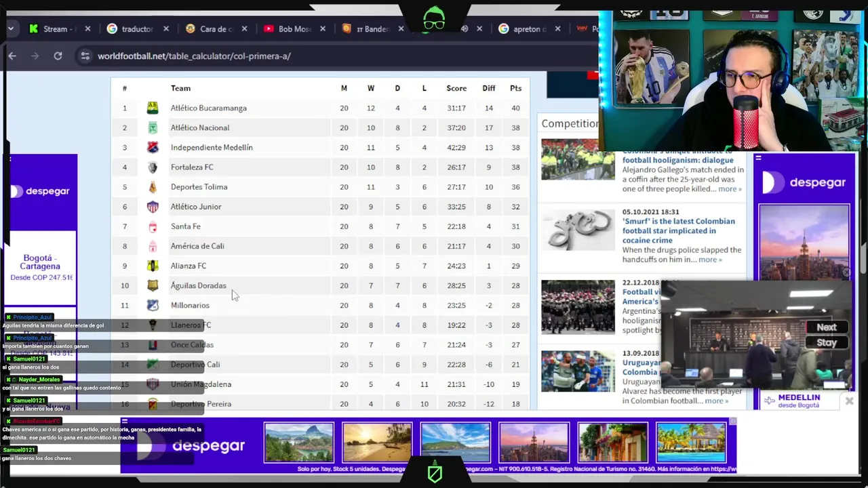The image size is (868, 488).
Task: Open the Bogotá - Cartagena despegar offer
Action: (40, 267)
